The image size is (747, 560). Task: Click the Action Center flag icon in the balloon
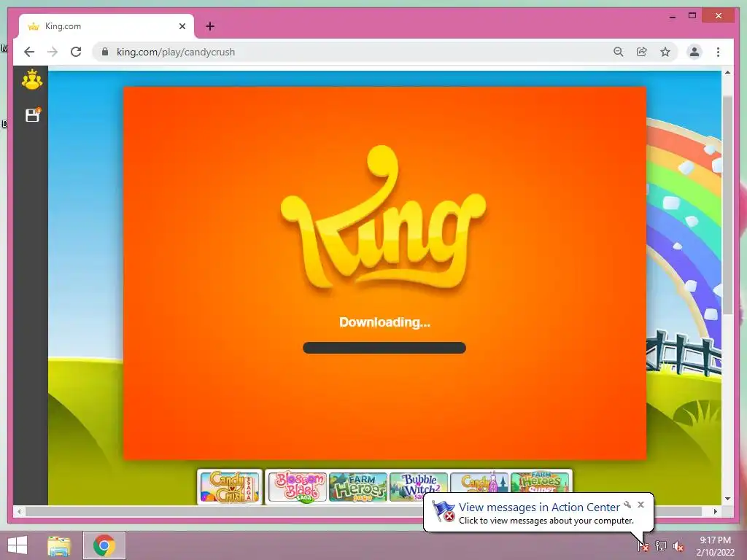click(443, 511)
